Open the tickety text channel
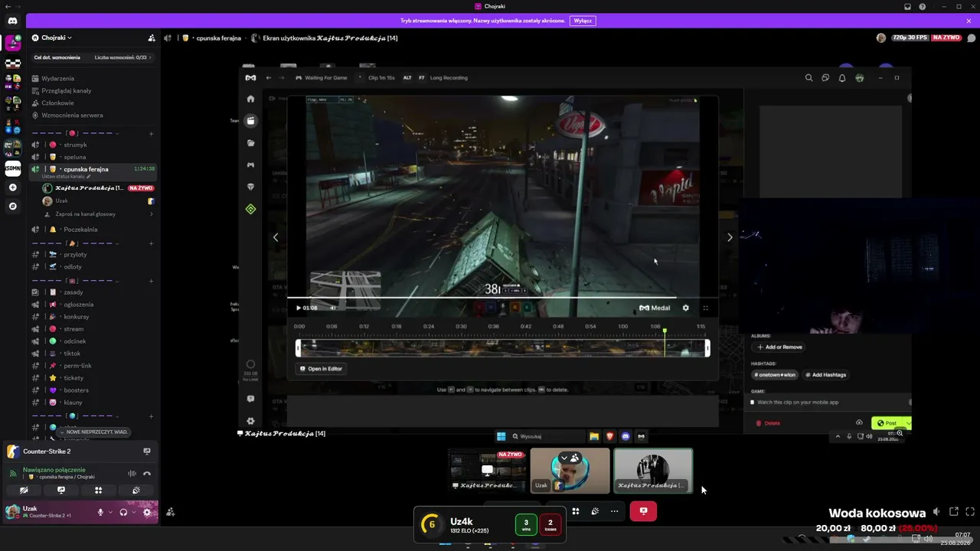This screenshot has width=980, height=551. coord(93,378)
